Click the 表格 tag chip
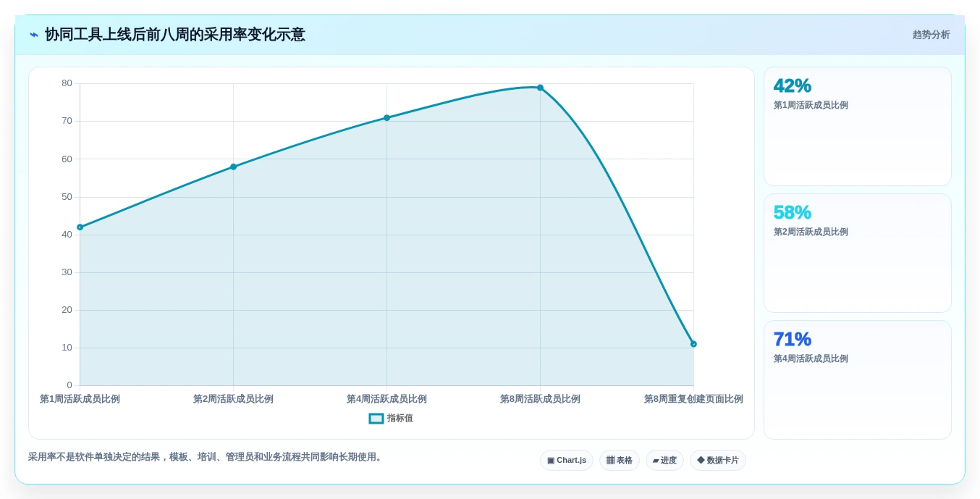This screenshot has height=499, width=980. [x=620, y=461]
